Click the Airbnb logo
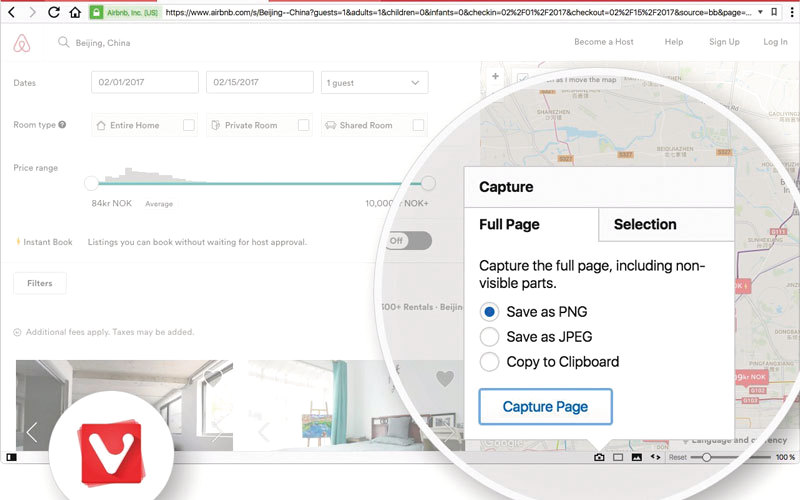The height and width of the screenshot is (500, 800). [x=23, y=43]
